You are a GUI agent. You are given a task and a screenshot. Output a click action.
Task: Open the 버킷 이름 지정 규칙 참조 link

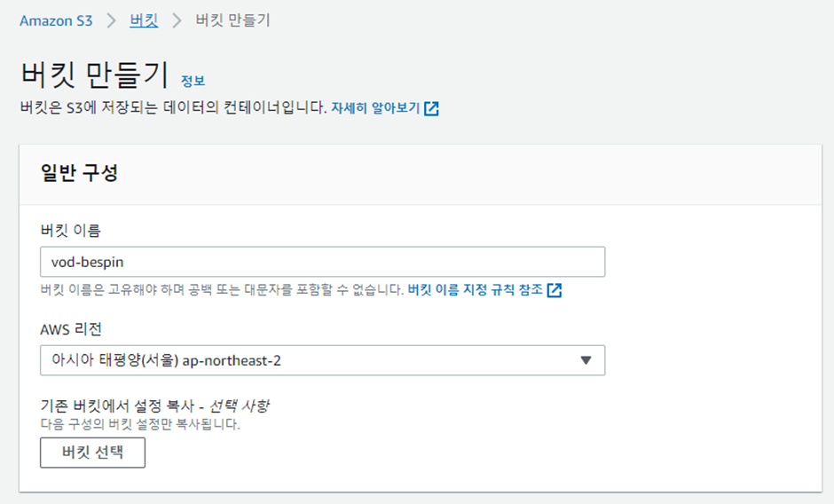[x=475, y=289]
